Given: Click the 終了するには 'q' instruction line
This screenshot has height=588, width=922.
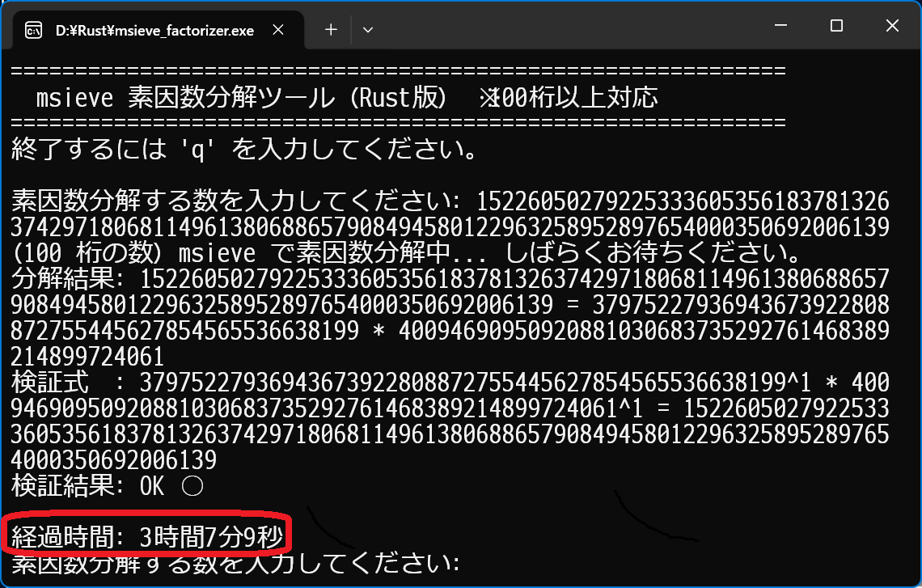Looking at the screenshot, I should pyautogui.click(x=243, y=150).
